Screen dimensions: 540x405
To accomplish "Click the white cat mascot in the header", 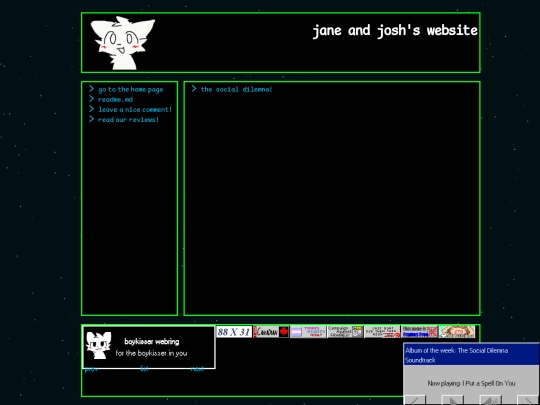I will (x=123, y=43).
